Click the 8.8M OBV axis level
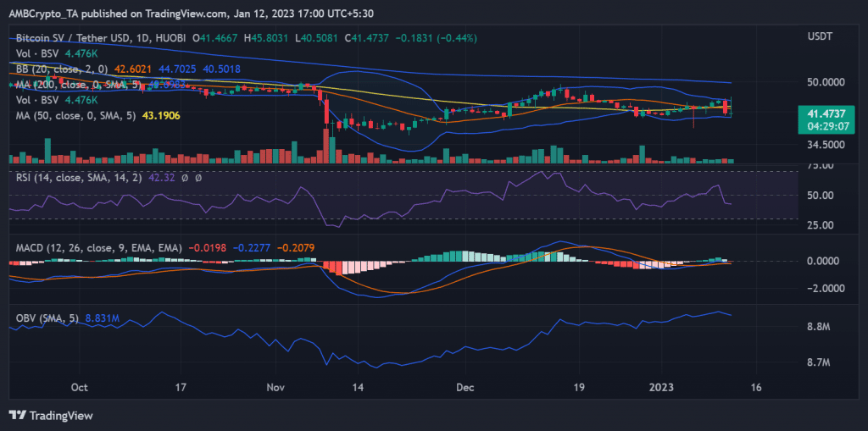Screen dimensions: 868x431 coord(818,328)
